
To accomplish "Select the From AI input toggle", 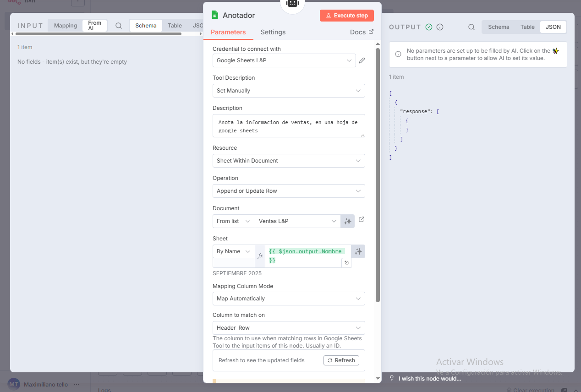I will (95, 26).
